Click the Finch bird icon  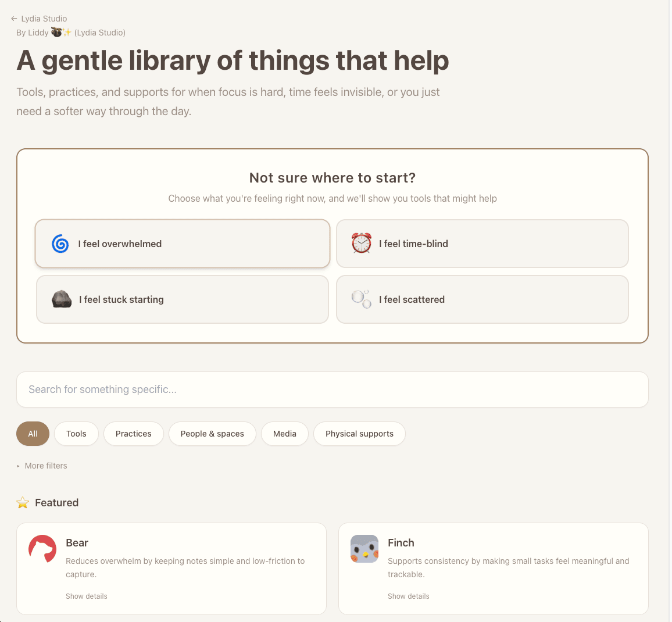(x=364, y=548)
